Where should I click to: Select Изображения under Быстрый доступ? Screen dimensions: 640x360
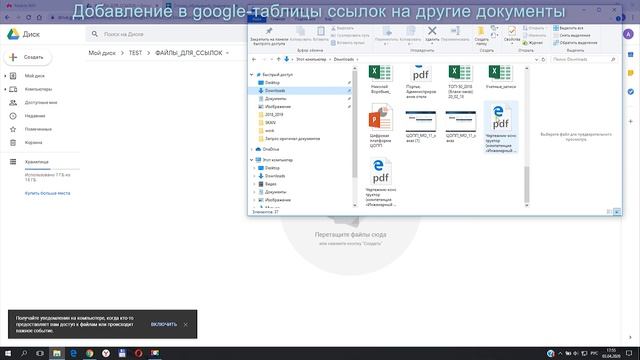click(x=278, y=107)
